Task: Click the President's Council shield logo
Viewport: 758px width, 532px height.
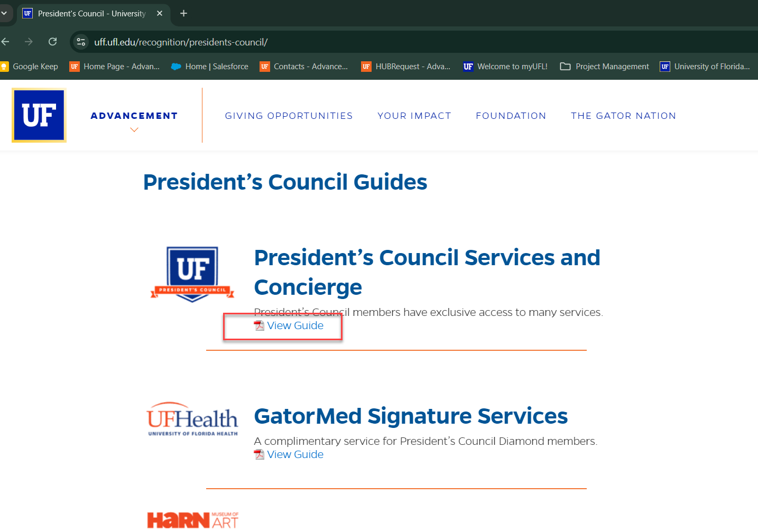Action: 192,274
